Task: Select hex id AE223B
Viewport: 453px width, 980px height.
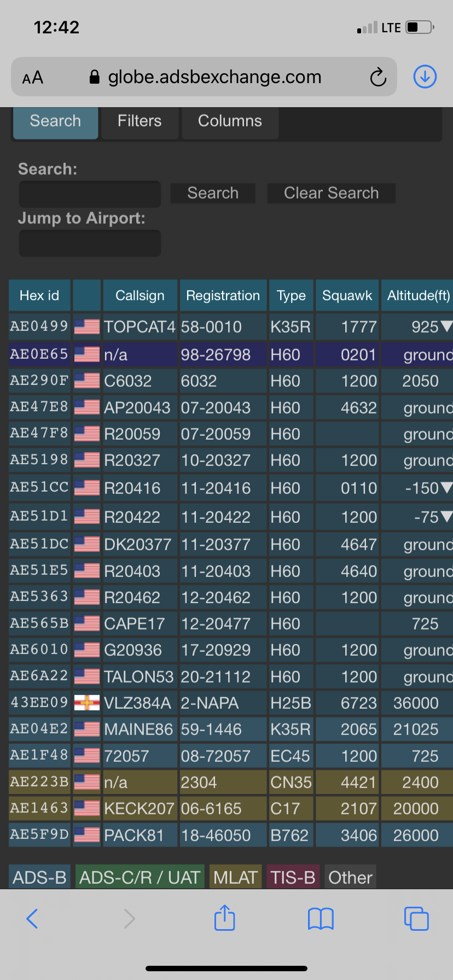Action: click(x=39, y=781)
